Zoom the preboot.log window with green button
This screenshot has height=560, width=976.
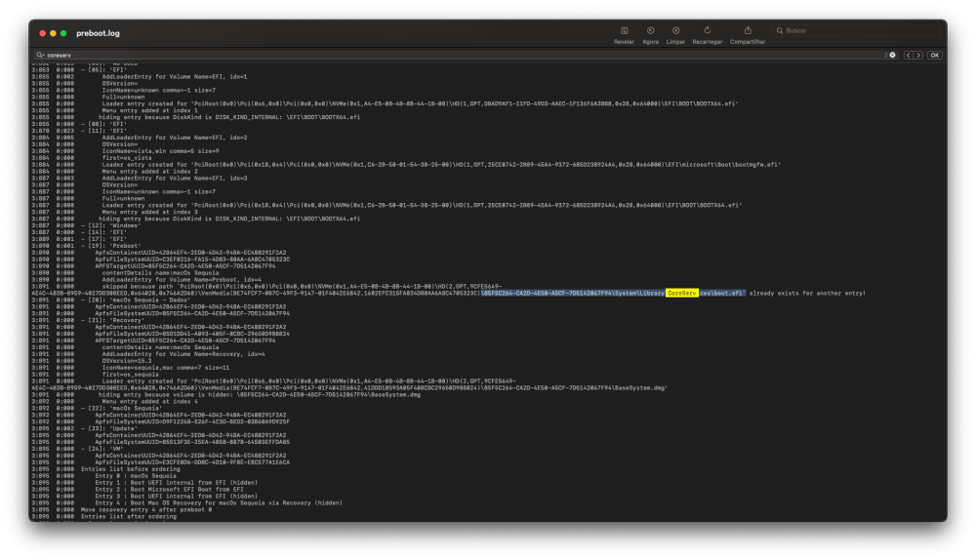point(63,33)
